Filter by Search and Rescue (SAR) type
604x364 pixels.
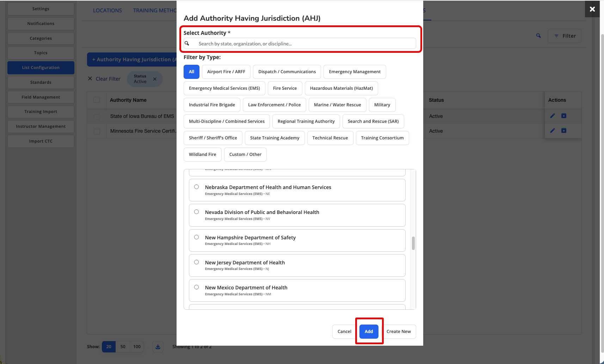click(373, 121)
